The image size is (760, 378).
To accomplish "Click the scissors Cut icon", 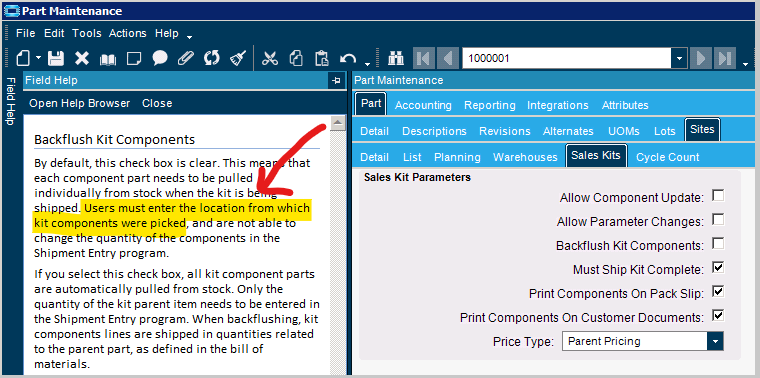I will [269, 59].
